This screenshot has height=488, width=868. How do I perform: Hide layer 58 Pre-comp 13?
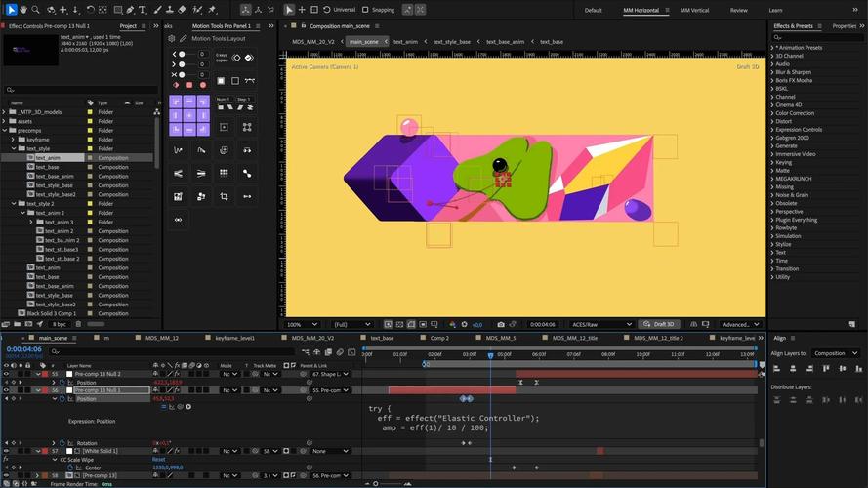(x=6, y=475)
